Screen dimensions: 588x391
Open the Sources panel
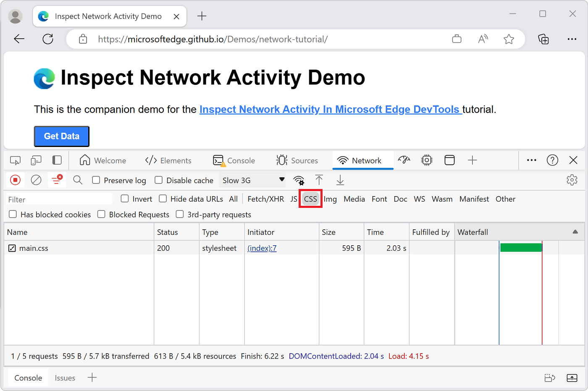tap(298, 160)
